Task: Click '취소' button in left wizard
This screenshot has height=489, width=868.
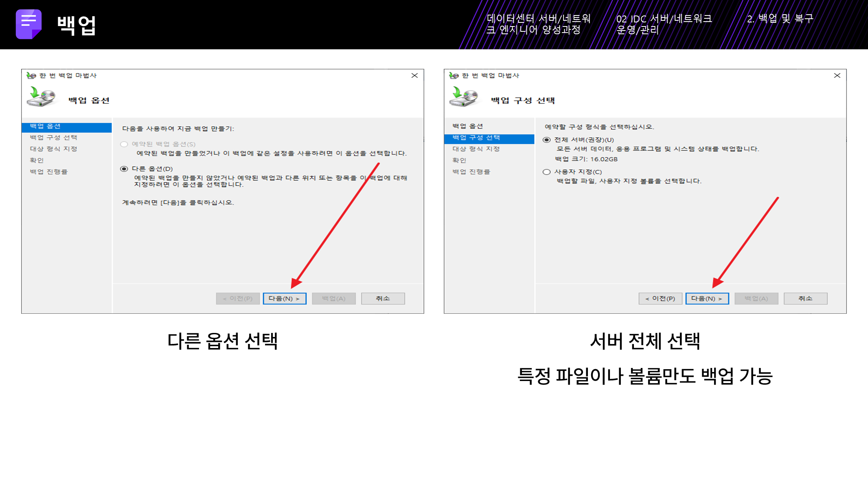Action: 383,299
